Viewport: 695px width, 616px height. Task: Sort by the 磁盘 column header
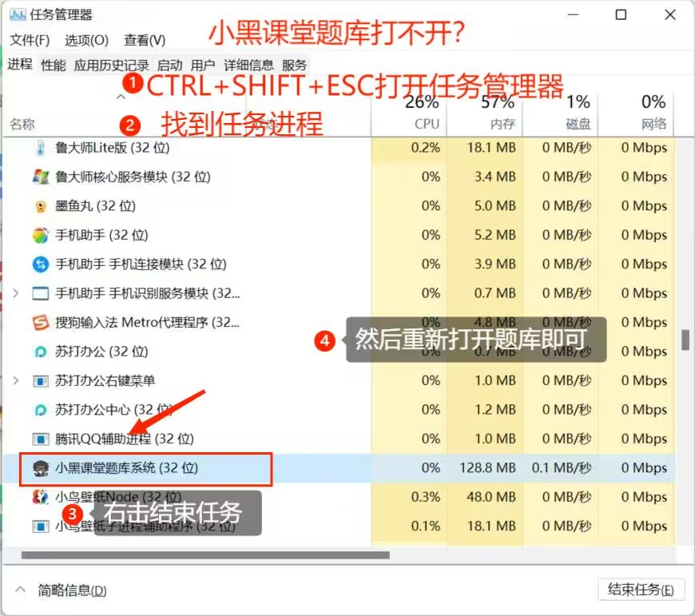tap(560, 113)
